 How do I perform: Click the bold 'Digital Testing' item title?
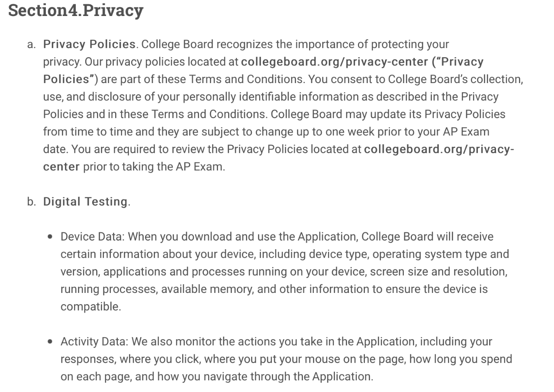(x=85, y=202)
